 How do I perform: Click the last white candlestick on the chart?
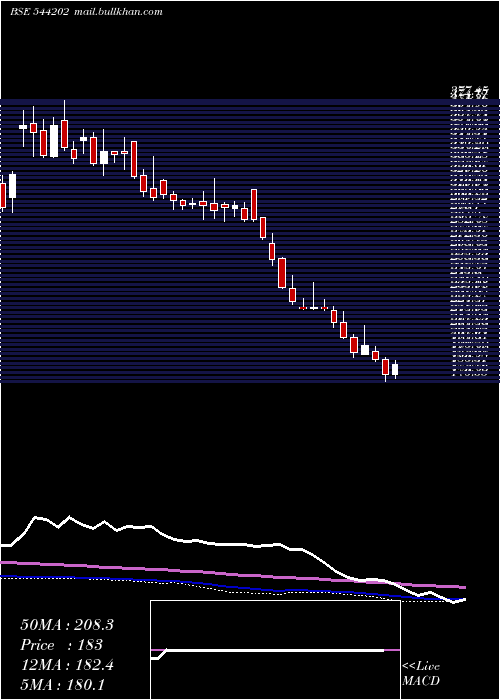click(395, 370)
